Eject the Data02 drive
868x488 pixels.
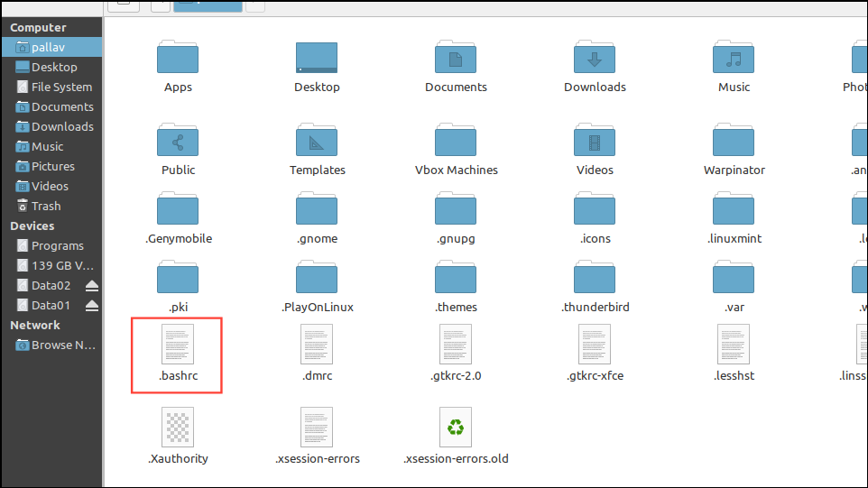(x=92, y=286)
